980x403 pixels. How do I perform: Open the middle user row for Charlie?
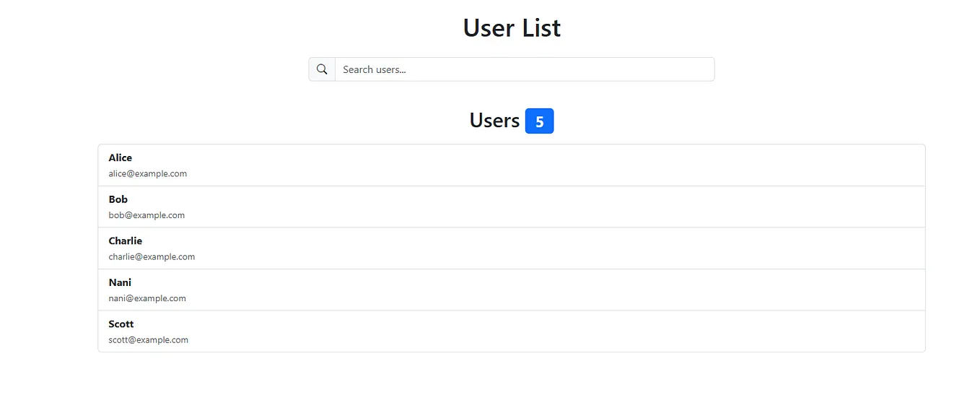point(512,248)
